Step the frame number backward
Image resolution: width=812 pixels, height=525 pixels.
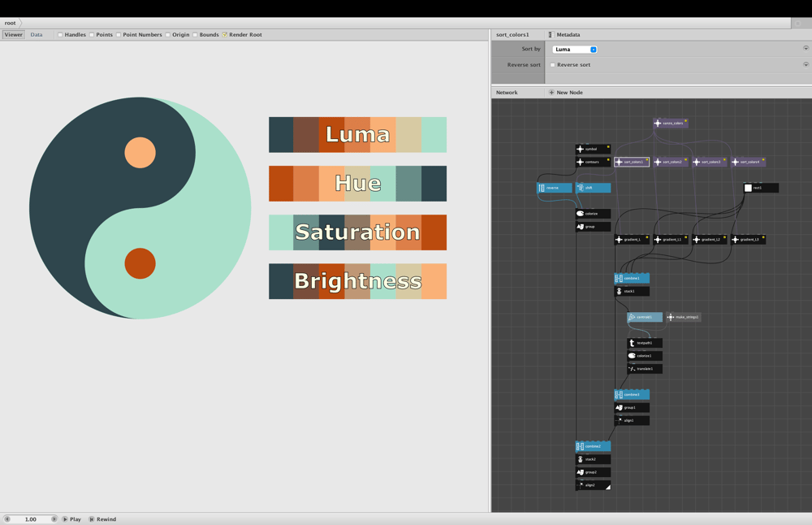pyautogui.click(x=7, y=518)
